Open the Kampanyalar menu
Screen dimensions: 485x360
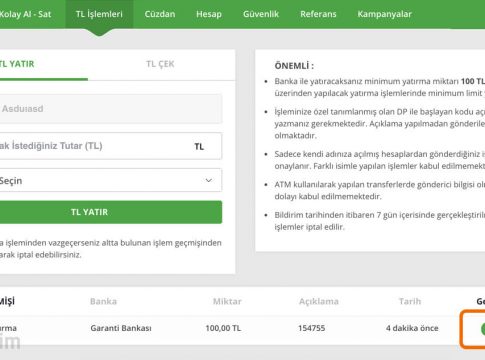[x=384, y=14]
